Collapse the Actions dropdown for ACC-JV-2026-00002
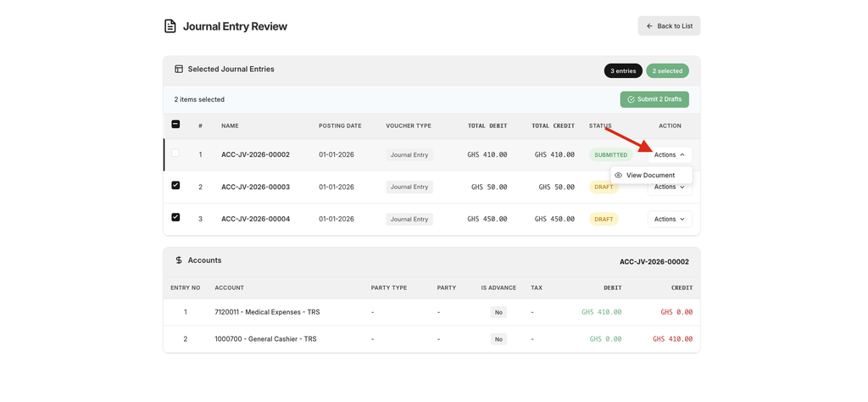The image size is (868, 402). (x=670, y=155)
